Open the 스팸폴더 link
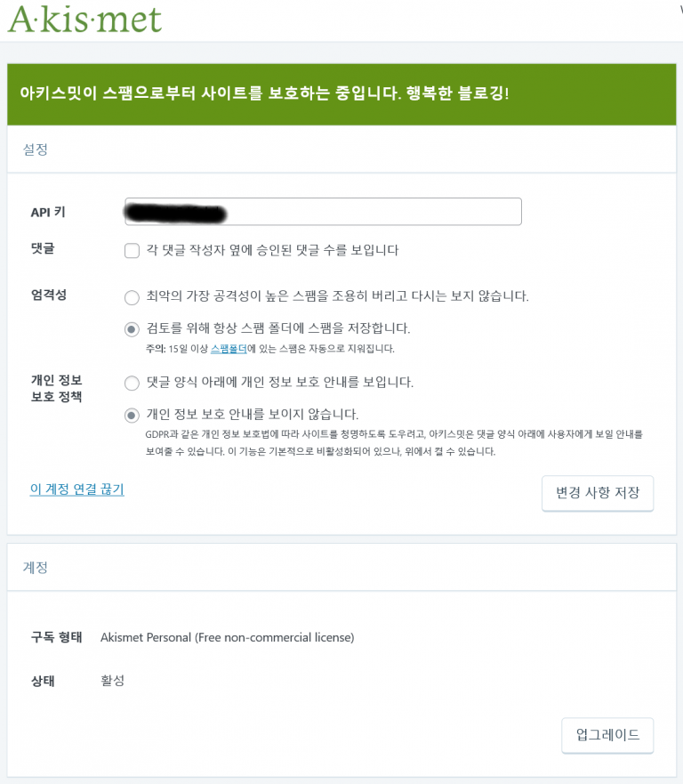This screenshot has width=683, height=784. (x=229, y=349)
